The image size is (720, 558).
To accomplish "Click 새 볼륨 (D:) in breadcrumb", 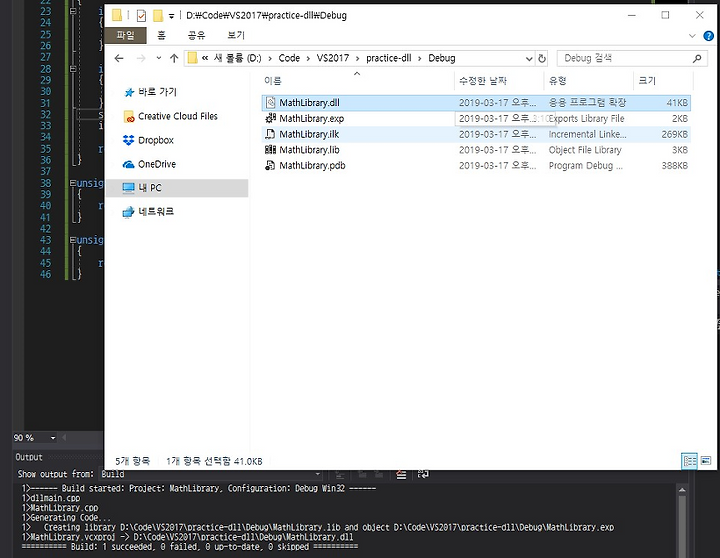I will coord(237,58).
